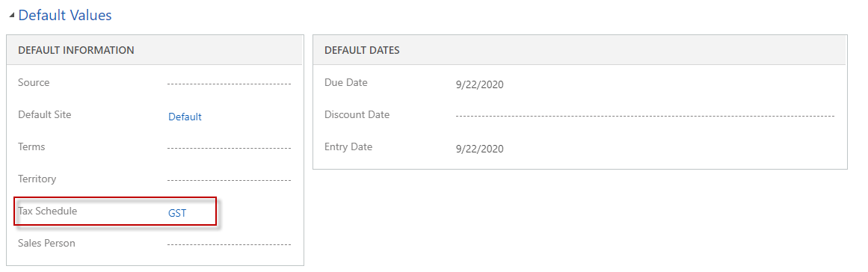Select the Default Site field label

tap(45, 115)
